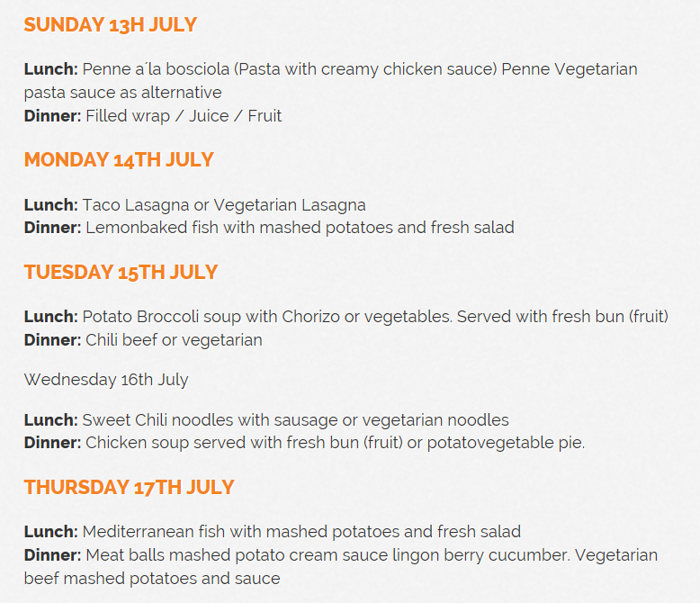Click the Chili beef or vegetarian text
The image size is (700, 603).
pos(174,340)
